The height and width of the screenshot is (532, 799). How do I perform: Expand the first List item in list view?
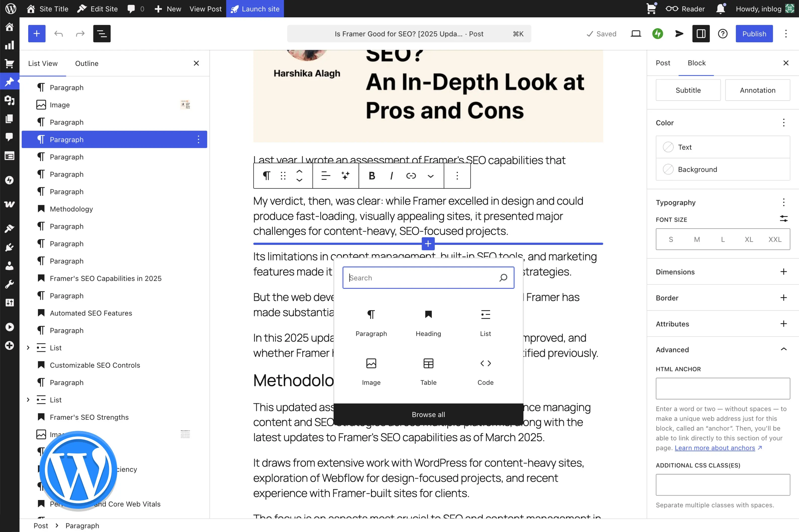28,348
